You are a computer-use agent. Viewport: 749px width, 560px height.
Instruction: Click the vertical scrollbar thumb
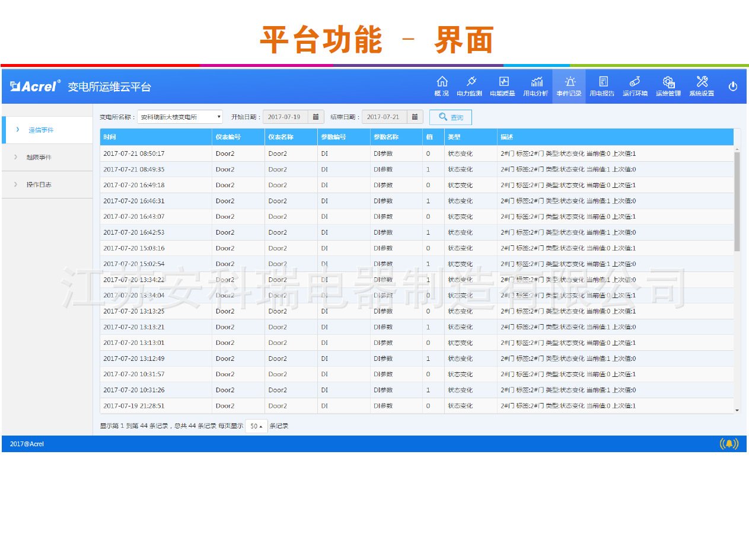click(737, 201)
